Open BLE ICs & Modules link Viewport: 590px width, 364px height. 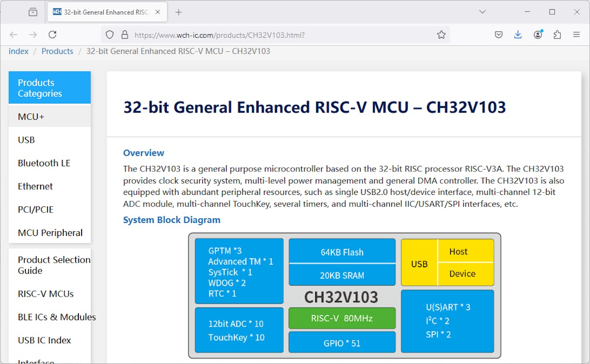click(57, 317)
